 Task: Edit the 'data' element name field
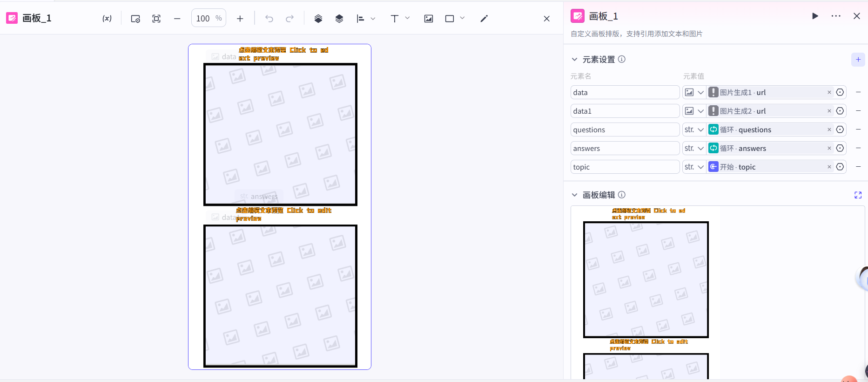(625, 92)
